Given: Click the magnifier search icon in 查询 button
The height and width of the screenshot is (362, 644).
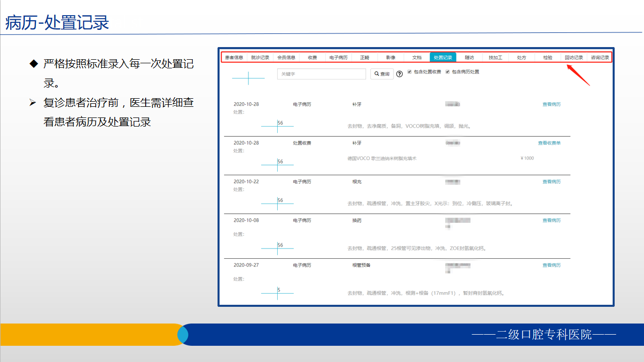Looking at the screenshot, I should 376,73.
